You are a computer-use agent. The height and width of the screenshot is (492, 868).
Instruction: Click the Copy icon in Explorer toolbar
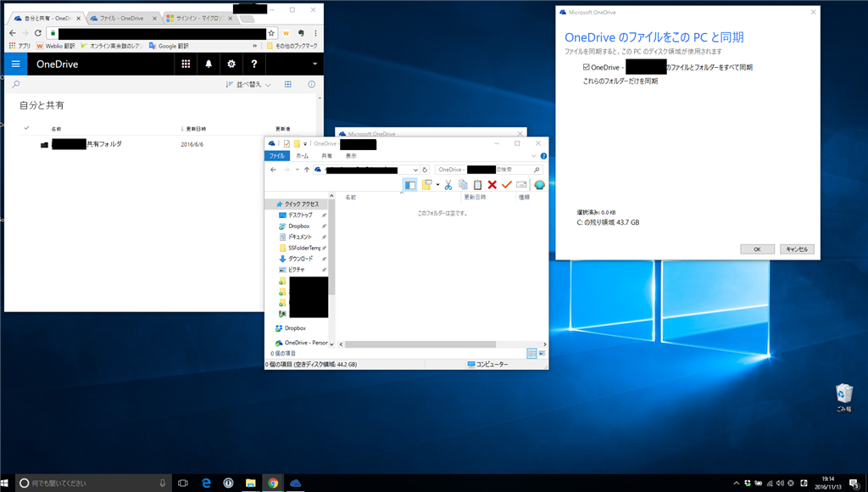(463, 185)
